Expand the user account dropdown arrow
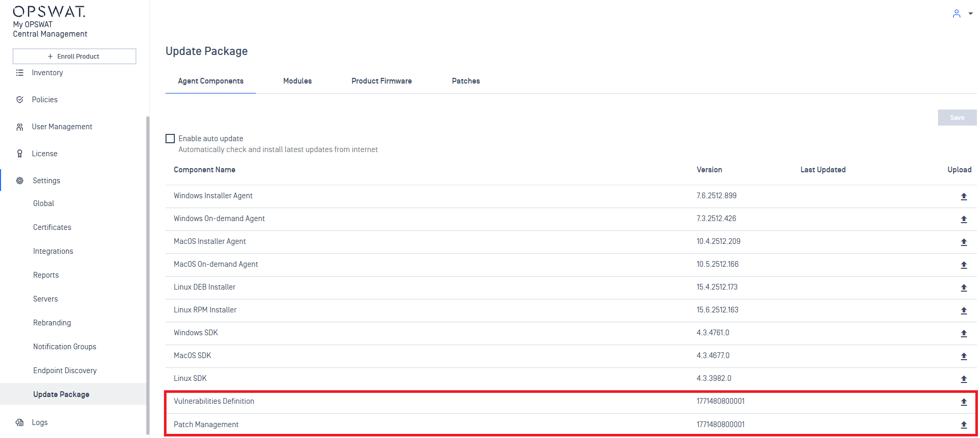The image size is (980, 438). pos(970,14)
